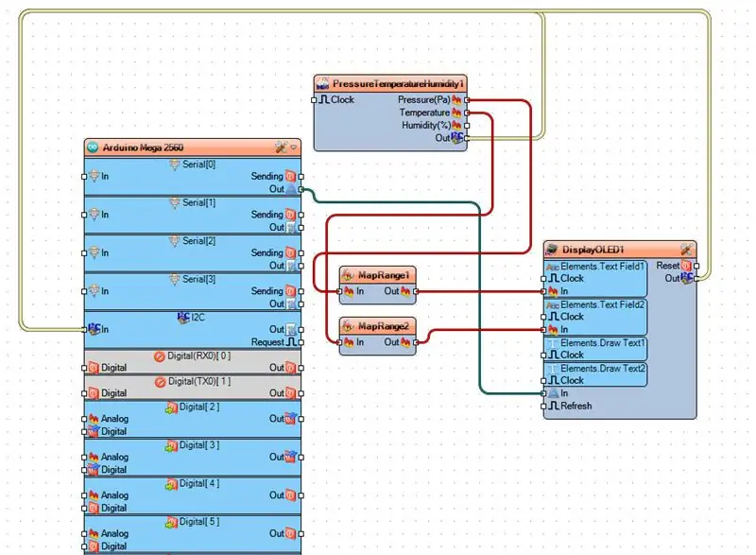Click the 'Elements.Draw Text2' label

[603, 369]
